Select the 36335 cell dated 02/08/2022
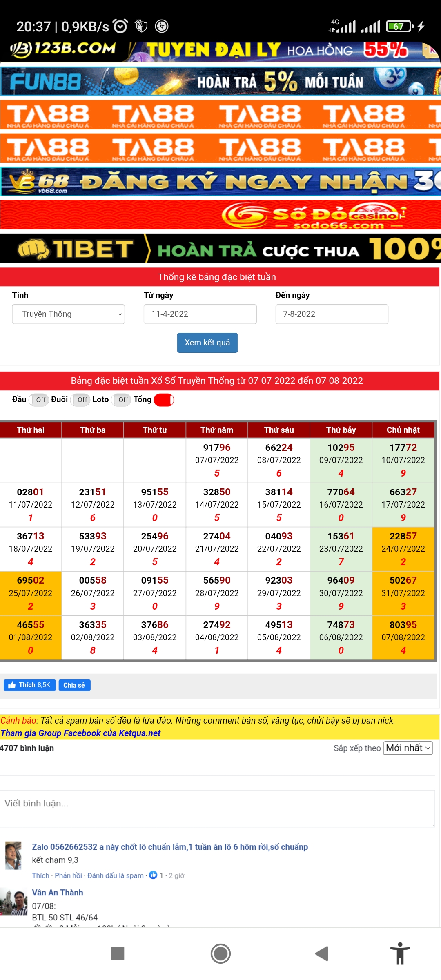Image resolution: width=441 pixels, height=980 pixels. tap(93, 637)
